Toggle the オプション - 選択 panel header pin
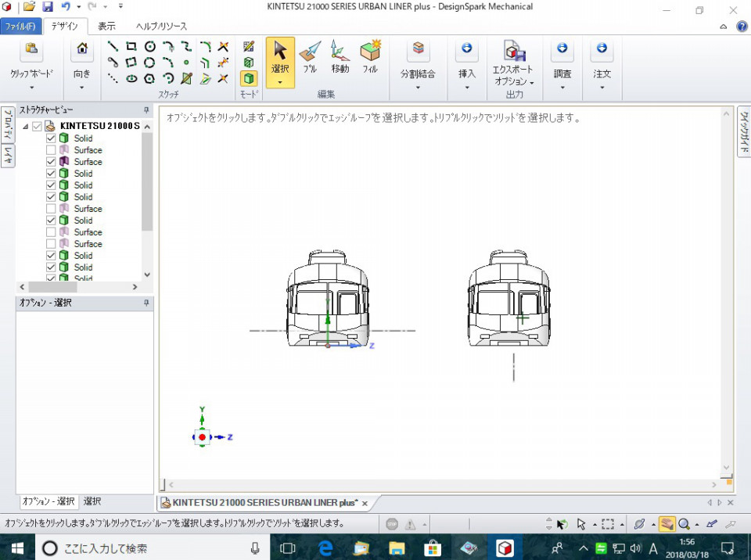Viewport: 751px width, 560px height. (x=146, y=303)
